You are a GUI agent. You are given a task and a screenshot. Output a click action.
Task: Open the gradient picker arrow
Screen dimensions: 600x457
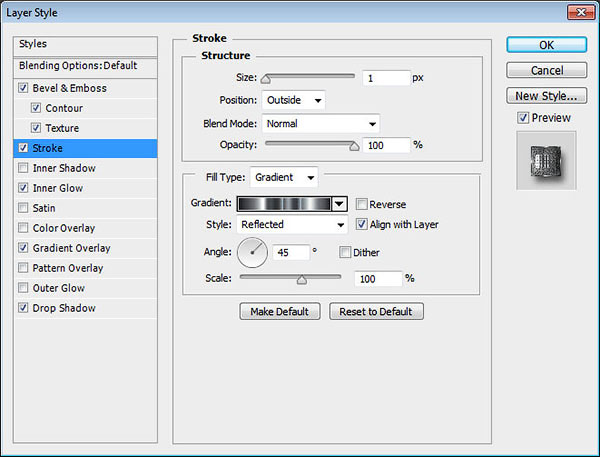point(339,204)
